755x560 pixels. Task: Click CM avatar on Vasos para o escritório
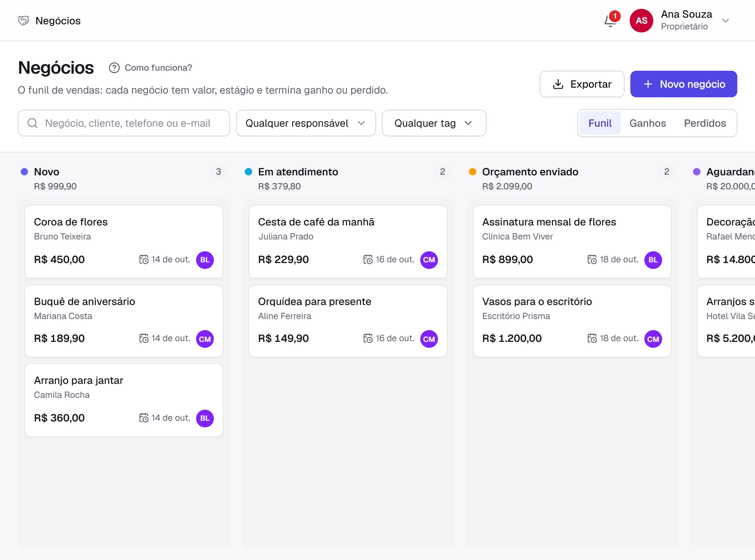pos(653,339)
